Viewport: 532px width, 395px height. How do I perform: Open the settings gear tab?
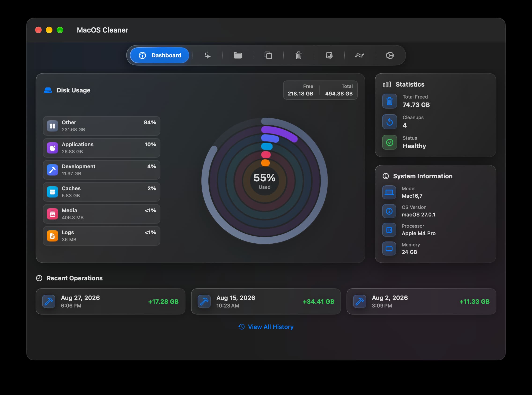pyautogui.click(x=390, y=55)
